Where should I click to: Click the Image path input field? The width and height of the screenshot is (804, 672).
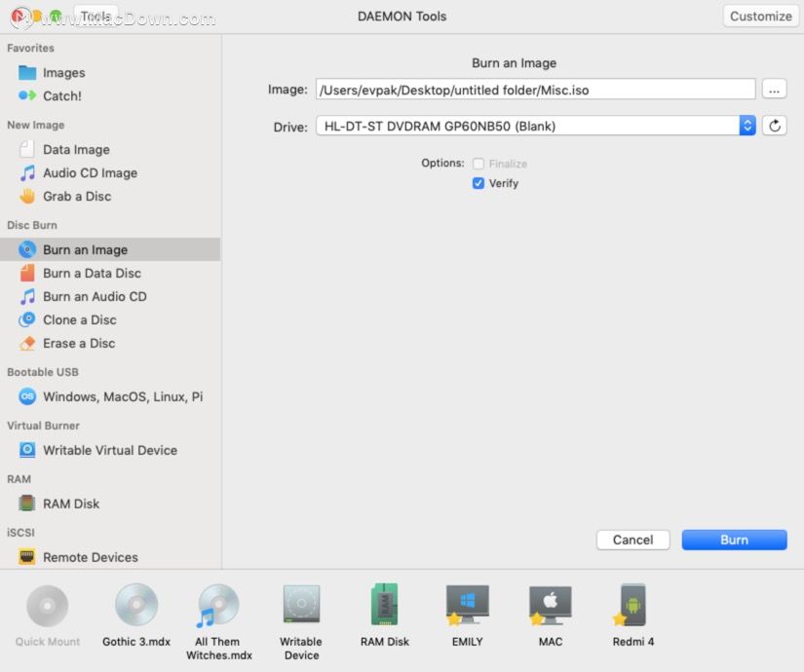[x=535, y=90]
